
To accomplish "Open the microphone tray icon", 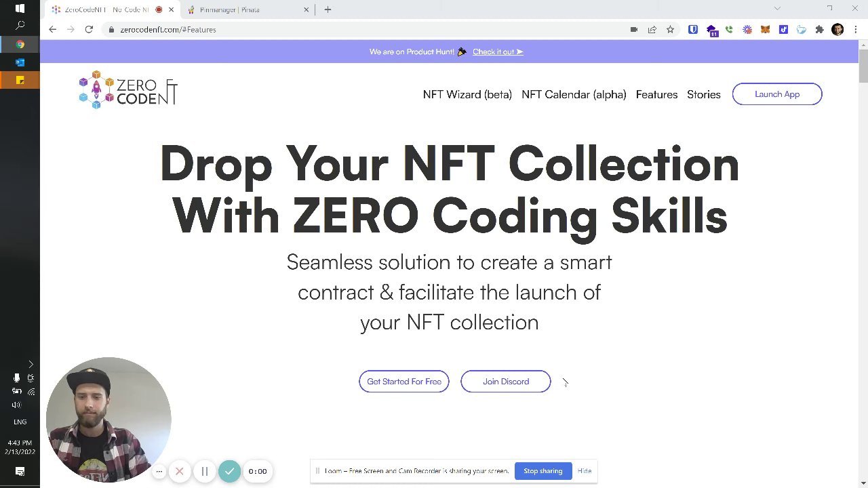I will tap(16, 378).
